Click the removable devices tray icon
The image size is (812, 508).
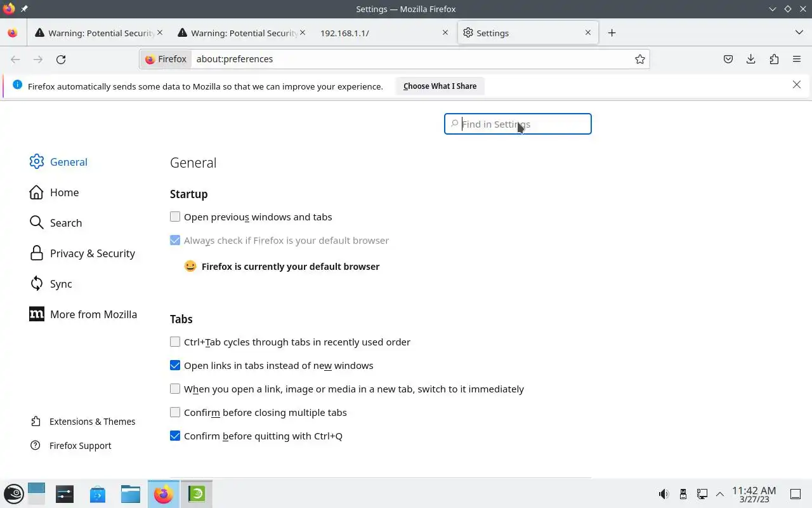(683, 494)
